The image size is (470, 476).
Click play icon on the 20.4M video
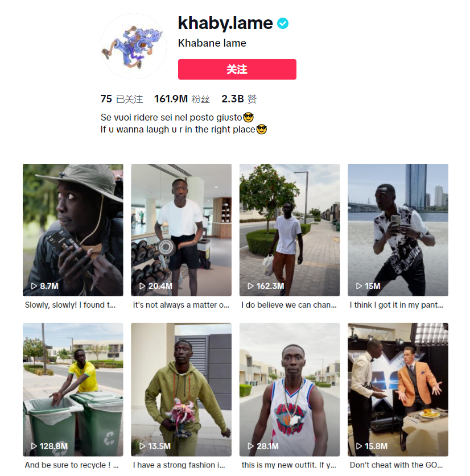142,286
